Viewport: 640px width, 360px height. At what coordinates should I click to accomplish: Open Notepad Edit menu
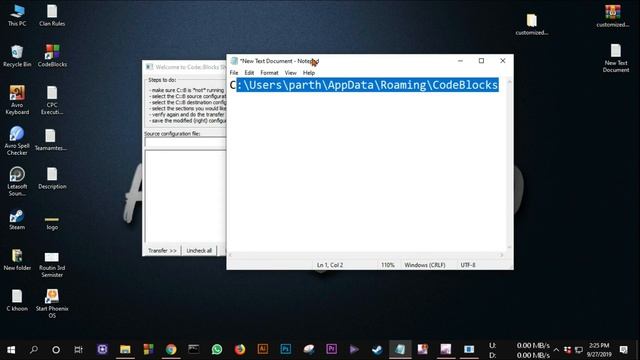click(249, 73)
